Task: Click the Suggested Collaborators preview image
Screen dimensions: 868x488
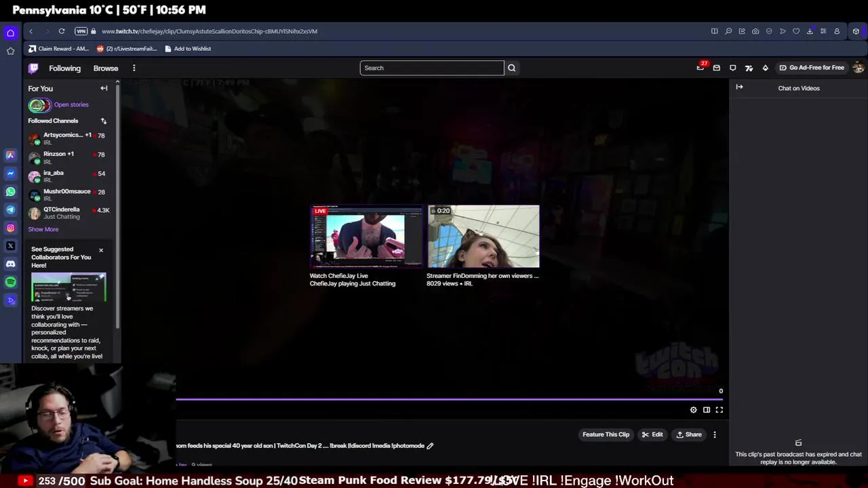Action: pyautogui.click(x=68, y=287)
